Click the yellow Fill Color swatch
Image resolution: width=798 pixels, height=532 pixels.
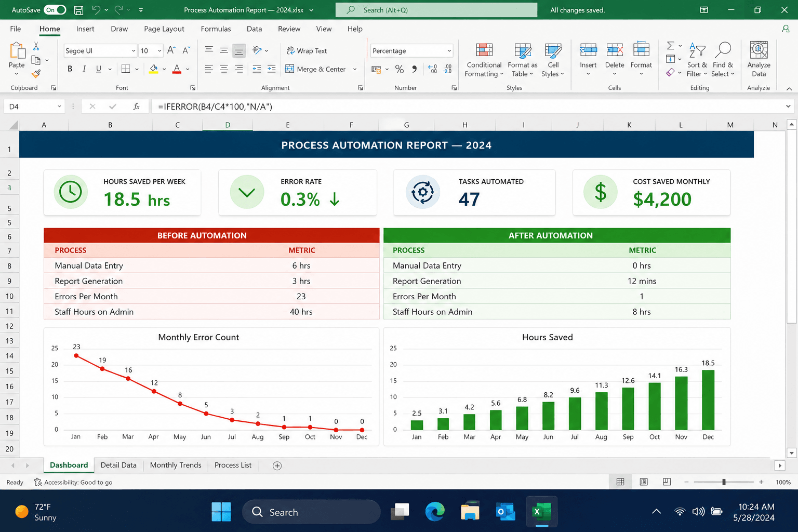(154, 69)
